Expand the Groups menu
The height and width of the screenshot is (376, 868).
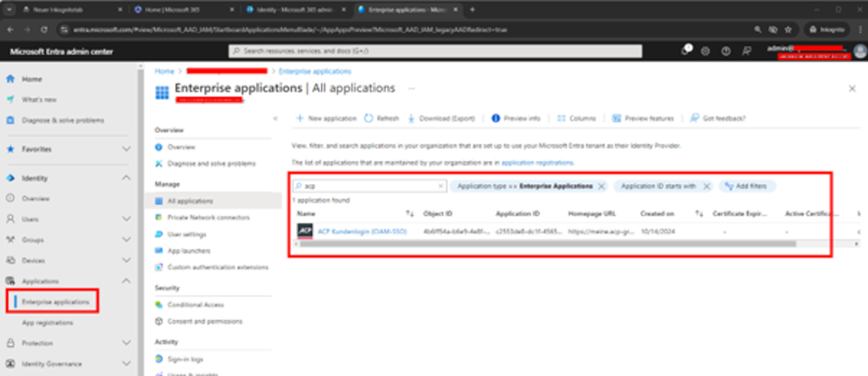point(126,239)
